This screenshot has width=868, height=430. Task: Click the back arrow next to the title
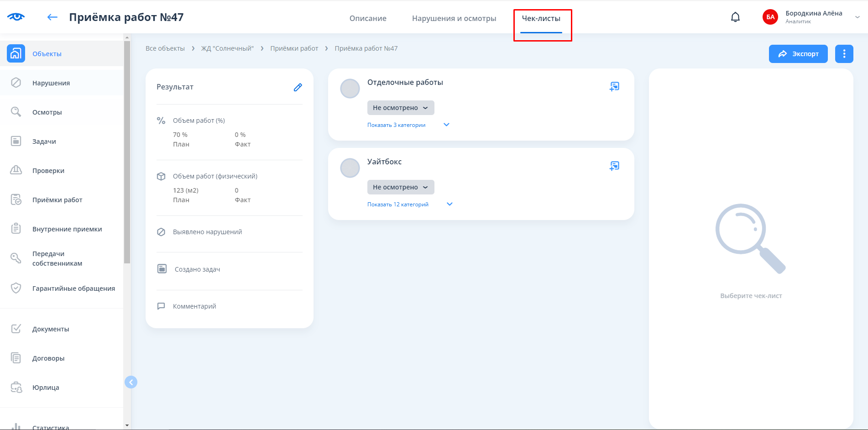point(52,17)
